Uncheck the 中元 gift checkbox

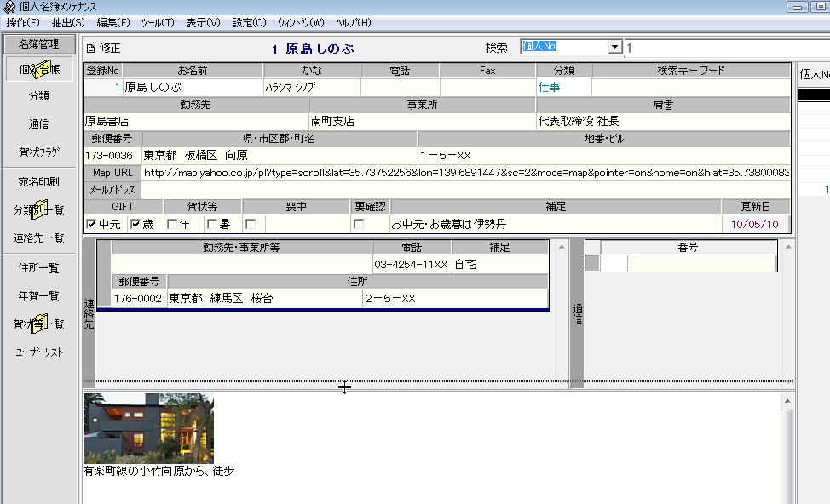(x=91, y=224)
